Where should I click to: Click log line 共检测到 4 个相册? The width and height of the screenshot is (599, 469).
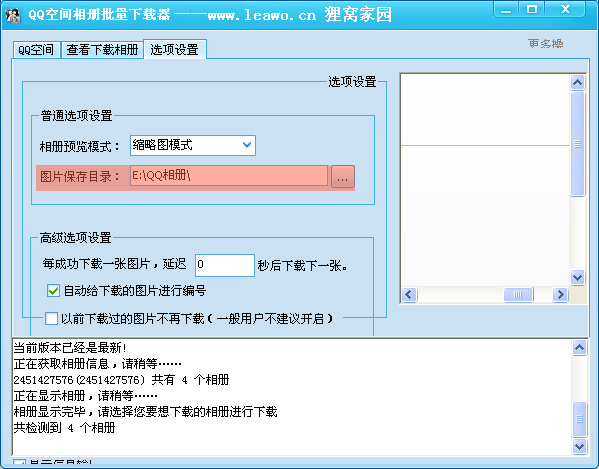(x=64, y=428)
